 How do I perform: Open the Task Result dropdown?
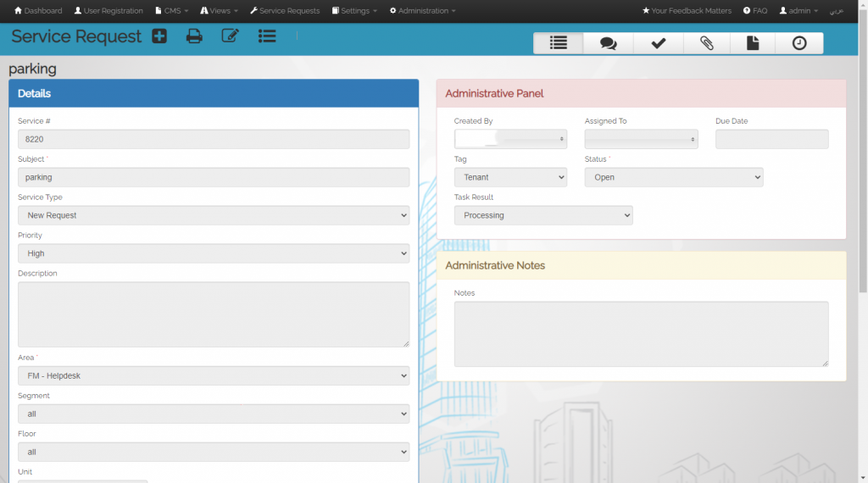point(543,215)
